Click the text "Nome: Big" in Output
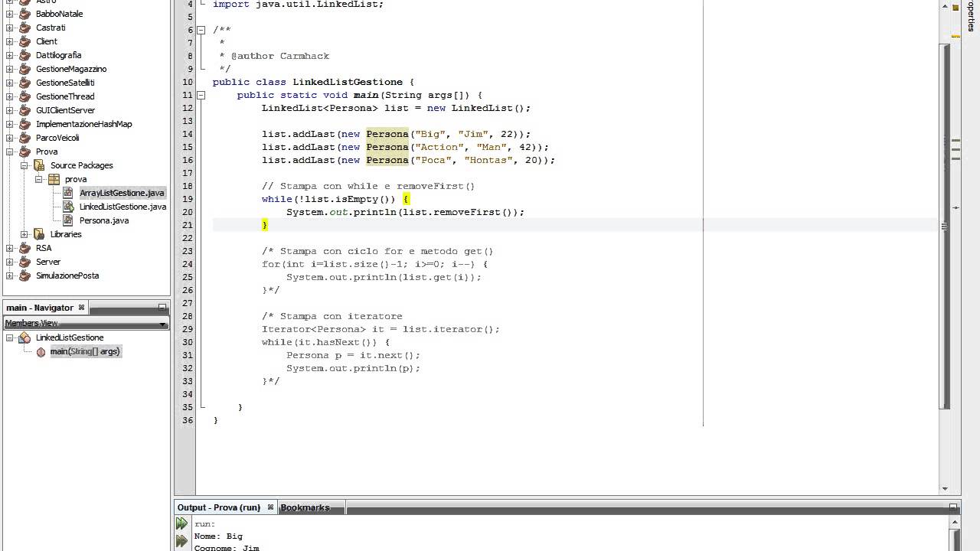The image size is (980, 551). click(x=218, y=536)
